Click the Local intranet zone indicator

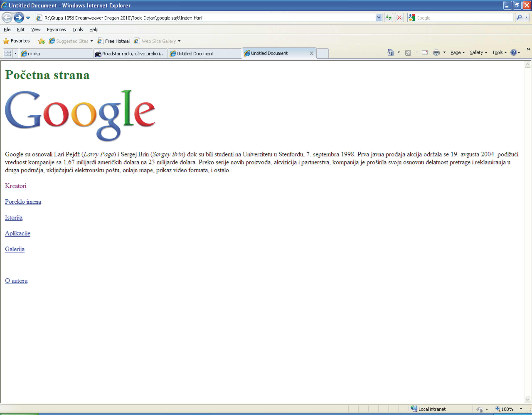pos(428,409)
